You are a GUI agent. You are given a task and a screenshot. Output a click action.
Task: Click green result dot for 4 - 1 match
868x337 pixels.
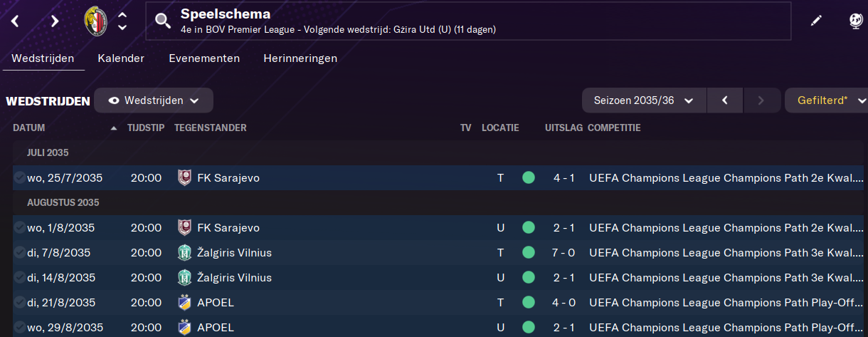[x=528, y=177]
